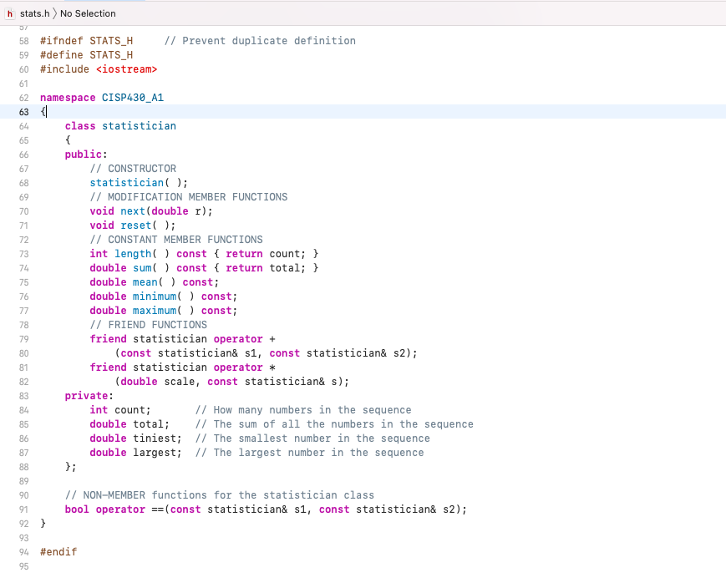This screenshot has height=588, width=726.
Task: Click line number 70 next to the next declaration
Action: 24,210
